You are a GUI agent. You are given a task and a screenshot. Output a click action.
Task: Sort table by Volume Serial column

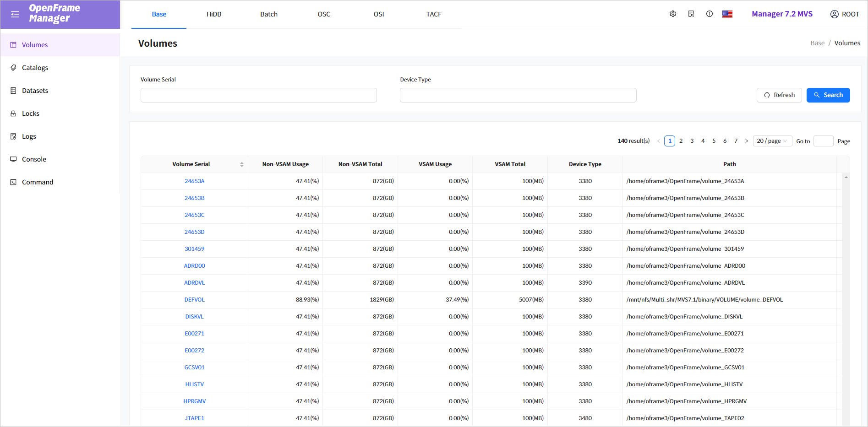coord(241,164)
